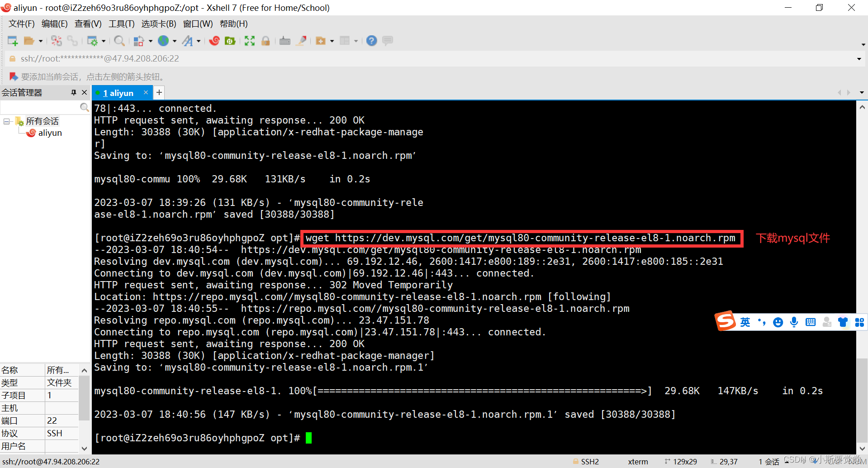Open the virtual keyboard toolbar icon
Image resolution: width=868 pixels, height=468 pixels.
click(x=285, y=40)
